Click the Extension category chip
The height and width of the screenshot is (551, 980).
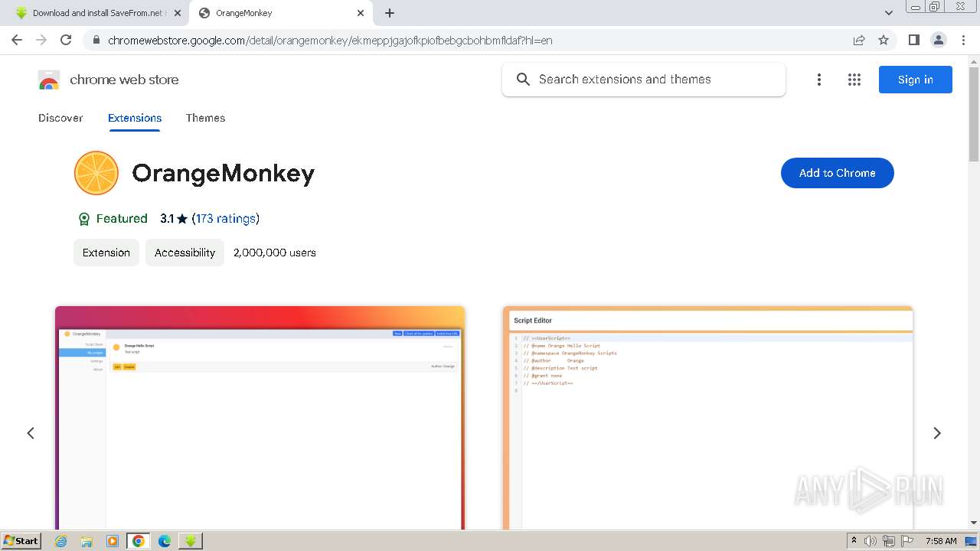[x=106, y=253]
